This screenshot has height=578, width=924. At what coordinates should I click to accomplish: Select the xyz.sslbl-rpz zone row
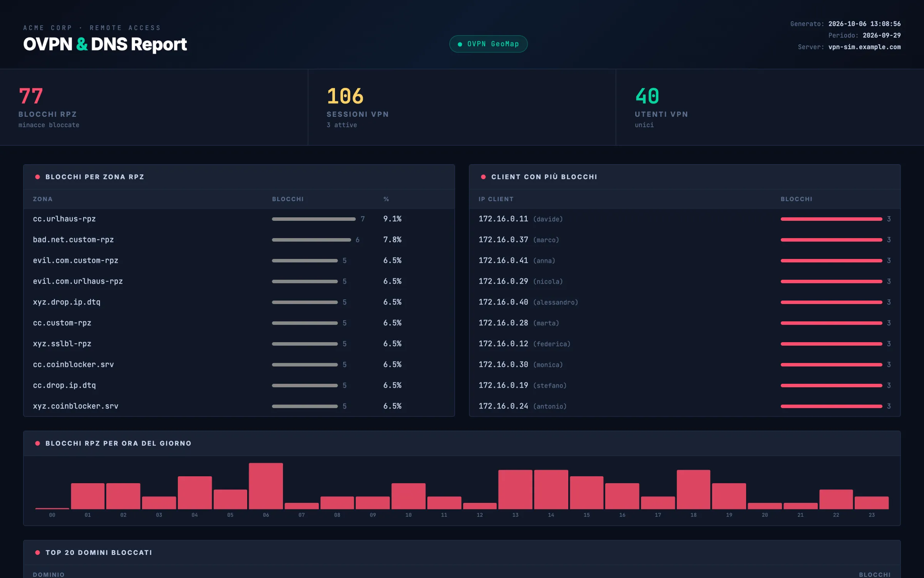pos(239,344)
